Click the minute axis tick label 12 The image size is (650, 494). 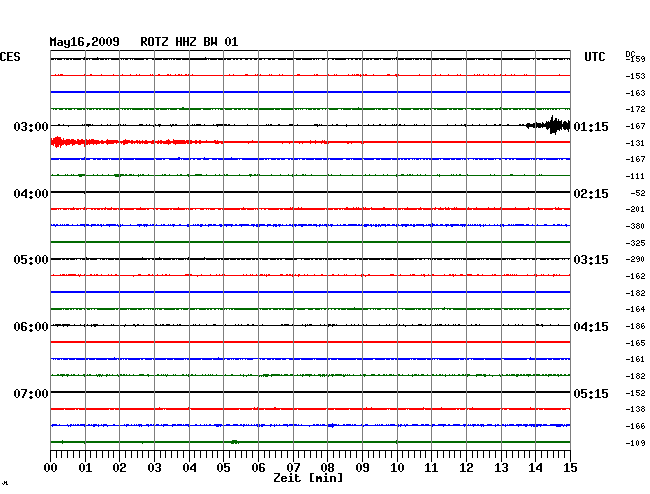click(x=466, y=468)
